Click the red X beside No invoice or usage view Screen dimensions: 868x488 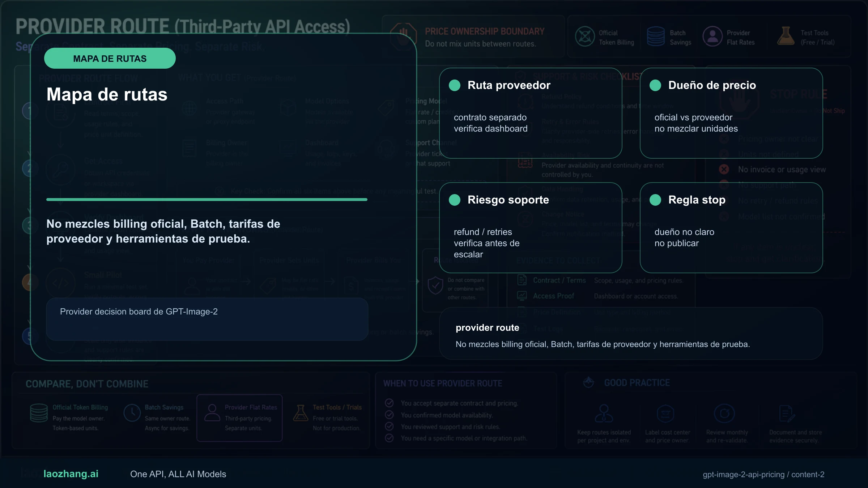click(x=724, y=169)
